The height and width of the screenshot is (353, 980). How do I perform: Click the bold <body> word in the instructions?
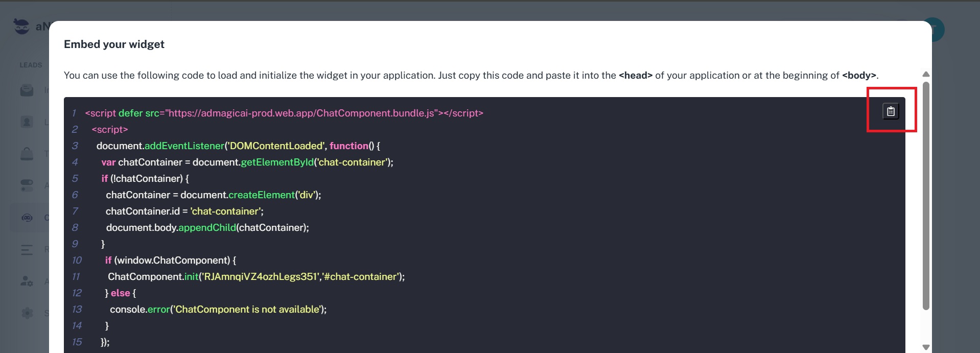click(859, 76)
